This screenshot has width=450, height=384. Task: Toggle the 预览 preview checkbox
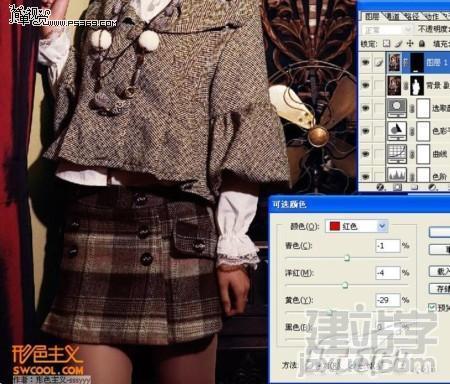click(x=432, y=307)
